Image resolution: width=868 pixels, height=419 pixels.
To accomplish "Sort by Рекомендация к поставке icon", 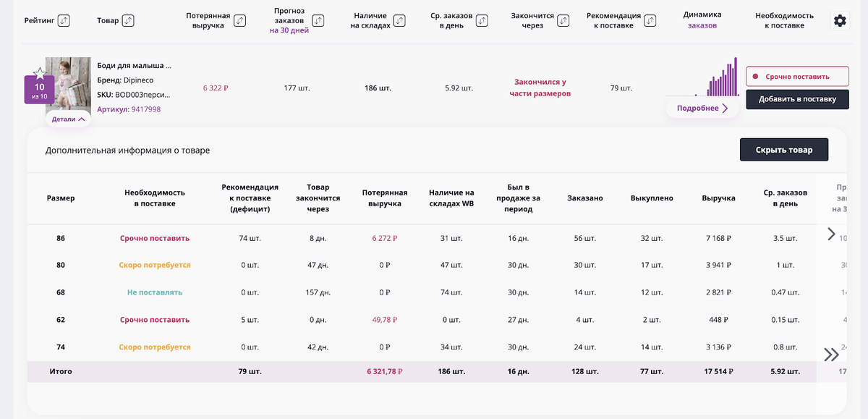I will click(650, 20).
